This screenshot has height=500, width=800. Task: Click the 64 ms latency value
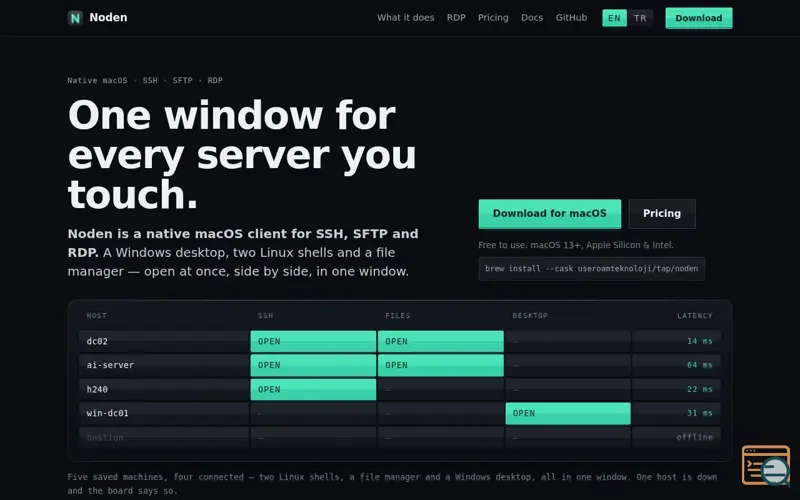tap(699, 365)
